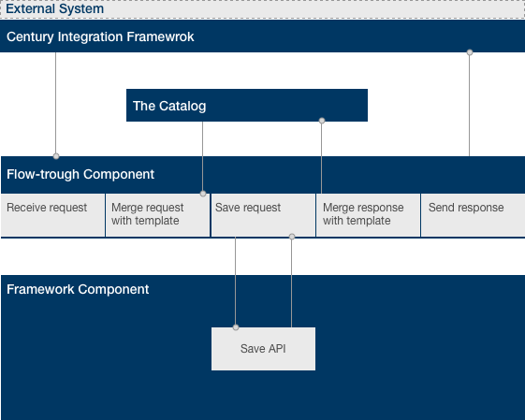
Task: Select the Save API box
Action: [x=263, y=349]
